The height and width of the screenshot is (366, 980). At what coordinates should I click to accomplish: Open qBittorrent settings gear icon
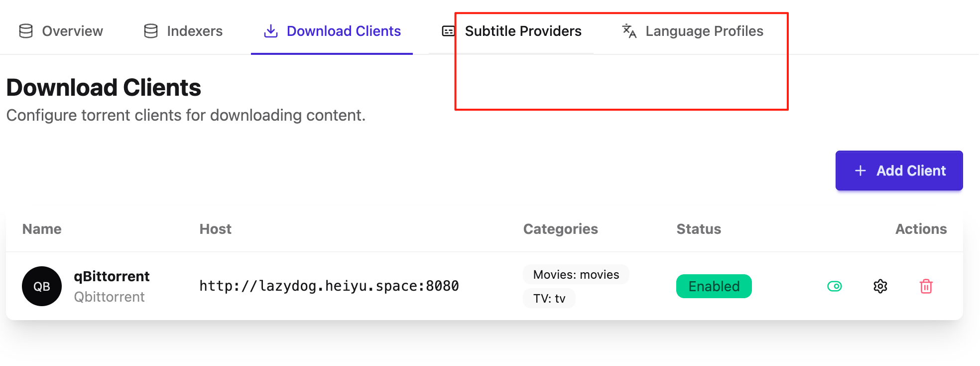coord(880,286)
